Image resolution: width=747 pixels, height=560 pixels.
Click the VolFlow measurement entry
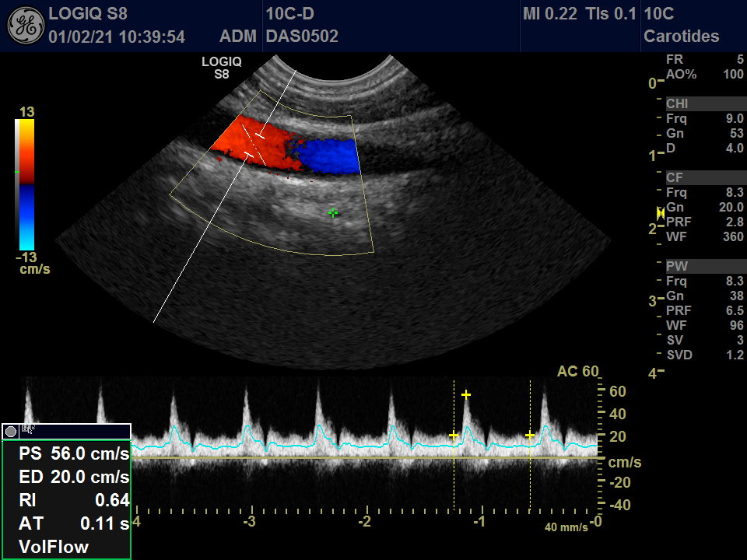click(x=54, y=547)
